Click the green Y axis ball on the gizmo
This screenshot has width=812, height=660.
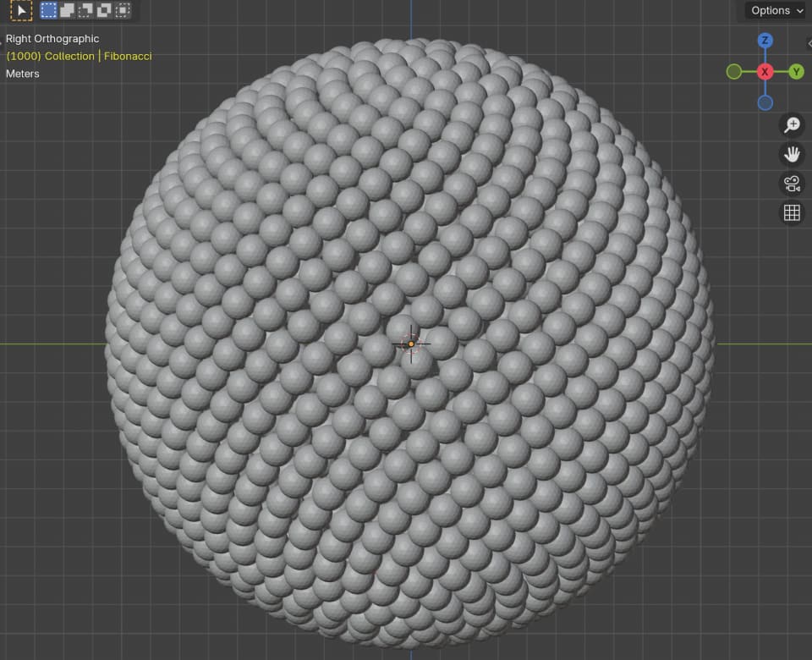(796, 72)
